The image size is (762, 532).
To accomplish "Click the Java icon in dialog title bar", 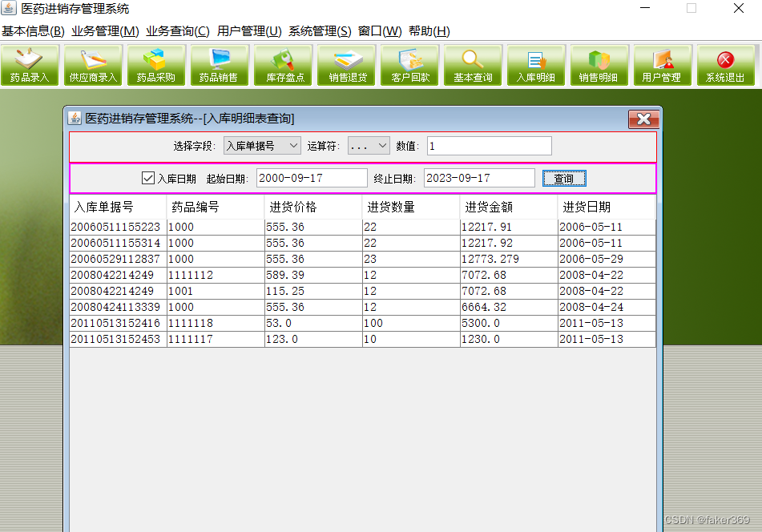I will 75,118.
